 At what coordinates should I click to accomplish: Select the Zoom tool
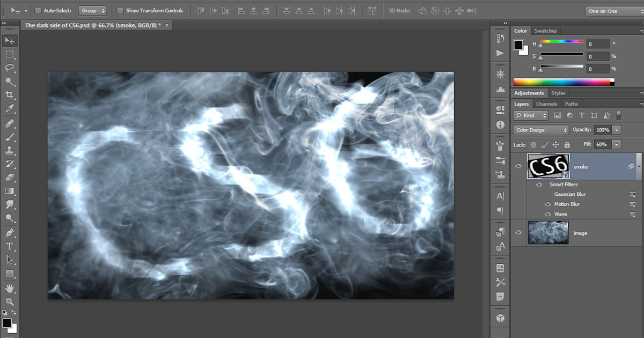[10, 302]
